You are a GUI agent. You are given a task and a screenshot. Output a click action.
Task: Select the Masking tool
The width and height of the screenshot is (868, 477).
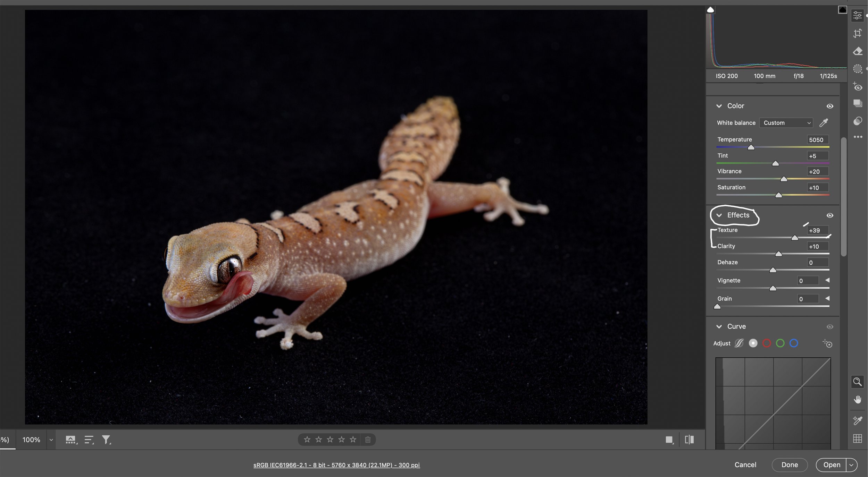(x=858, y=69)
